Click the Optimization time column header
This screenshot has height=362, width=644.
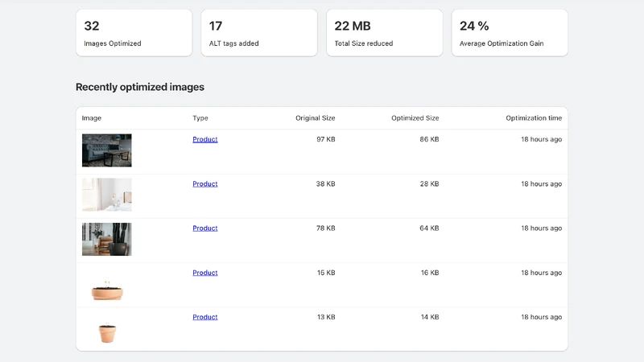(534, 118)
